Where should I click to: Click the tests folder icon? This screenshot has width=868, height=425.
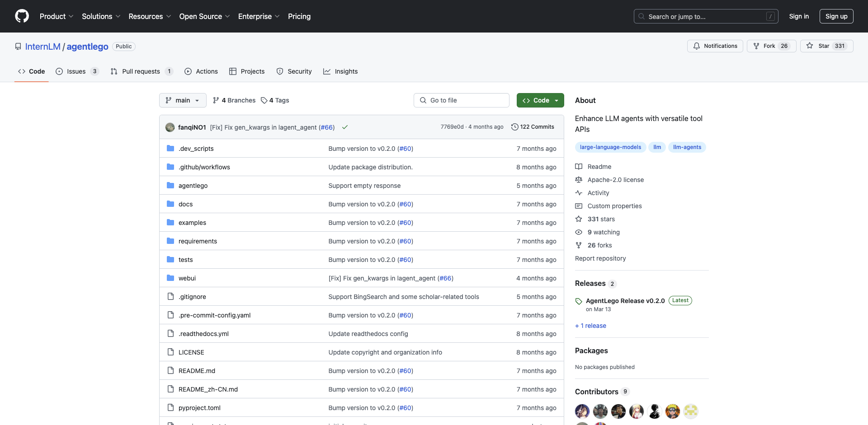click(x=170, y=259)
